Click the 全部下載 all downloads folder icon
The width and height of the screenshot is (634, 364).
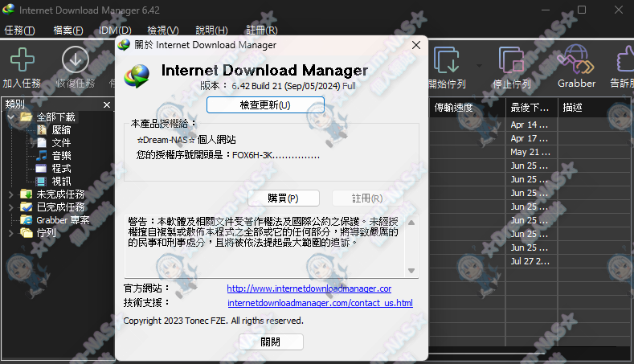coord(27,117)
